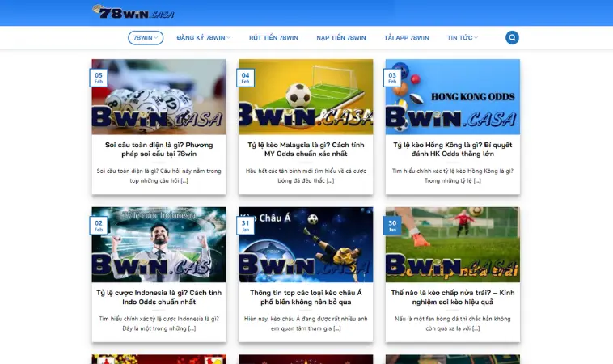613x364 pixels.
Task: Go to NẠP TIỀN 78WIN page
Action: click(x=340, y=38)
